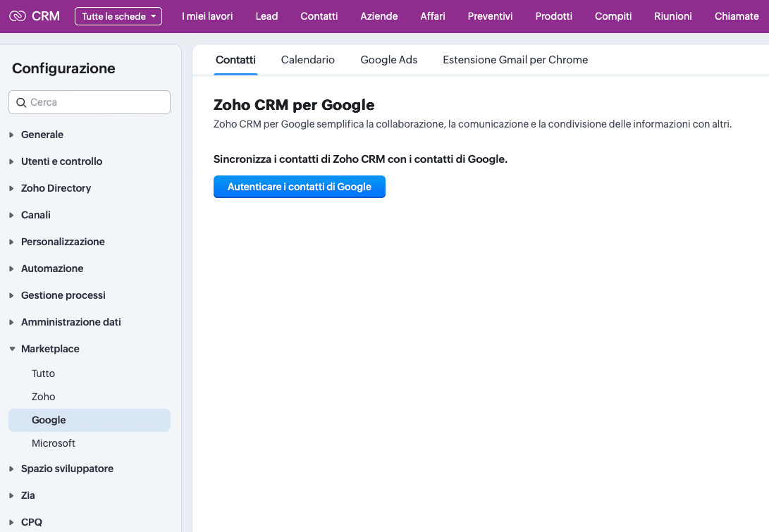Open the Contatti module in top bar
769x532 pixels.
[319, 16]
